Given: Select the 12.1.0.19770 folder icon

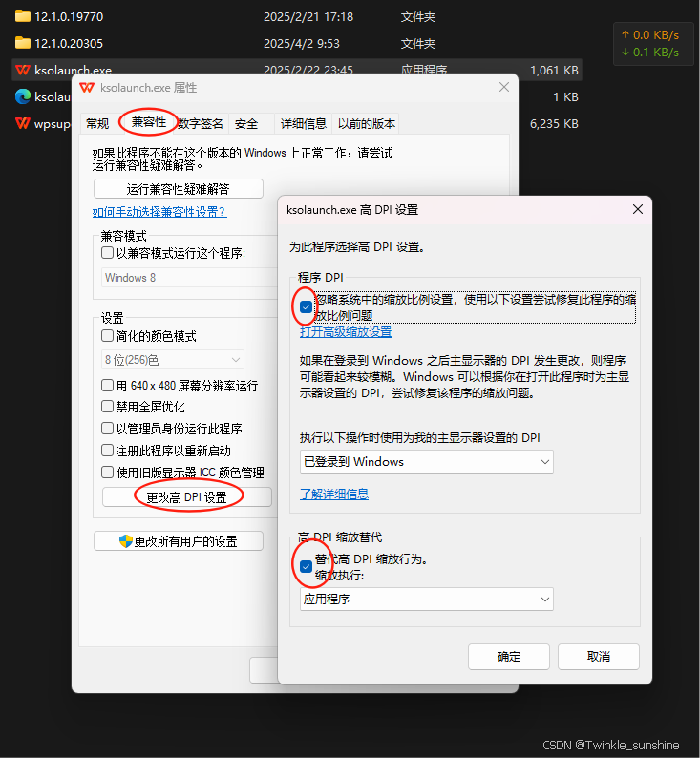Looking at the screenshot, I should 22,16.
